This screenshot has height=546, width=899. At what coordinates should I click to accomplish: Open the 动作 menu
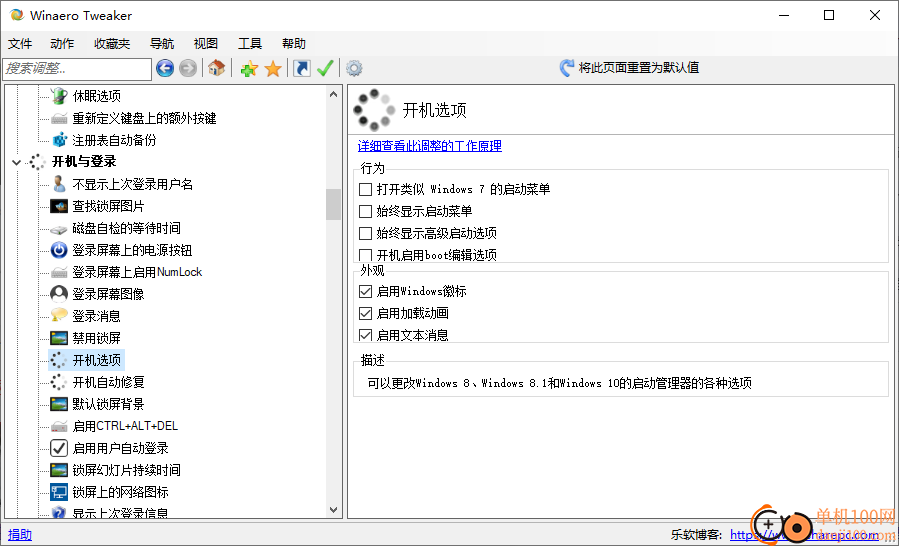click(62, 44)
